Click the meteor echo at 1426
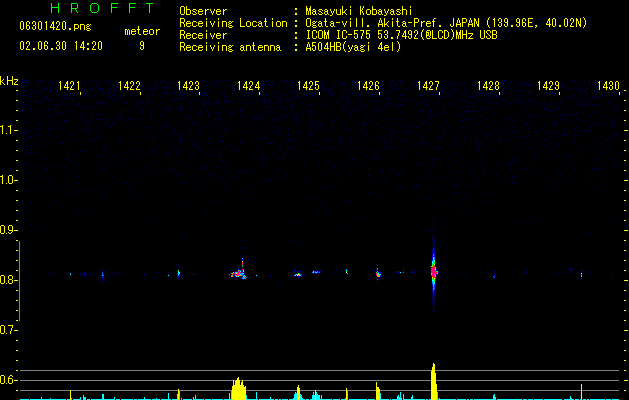The height and width of the screenshot is (400, 629). tap(377, 274)
